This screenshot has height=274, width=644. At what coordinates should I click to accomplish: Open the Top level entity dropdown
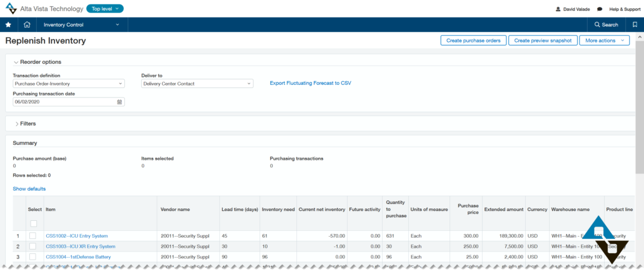[105, 9]
